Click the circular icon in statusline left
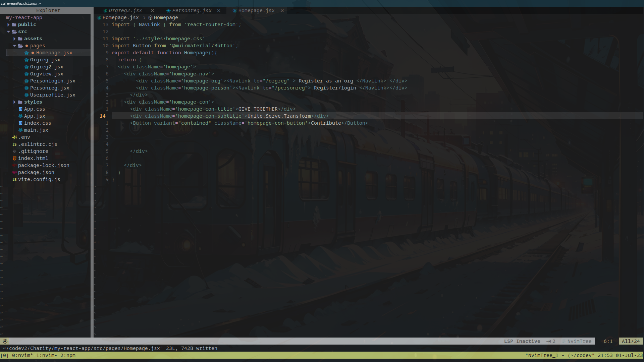This screenshot has width=644, height=362. pyautogui.click(x=5, y=341)
